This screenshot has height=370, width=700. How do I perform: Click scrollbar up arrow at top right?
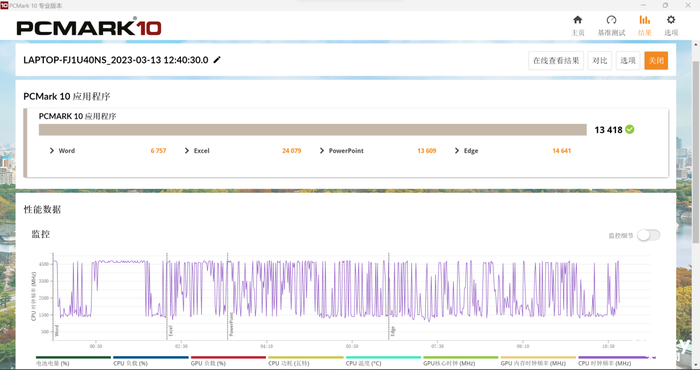(696, 45)
